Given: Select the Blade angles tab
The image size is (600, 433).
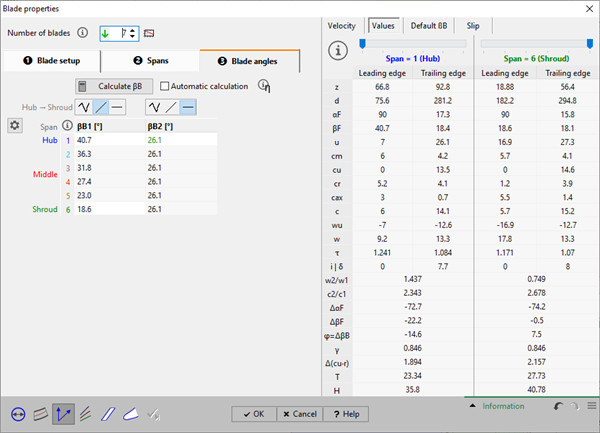Looking at the screenshot, I should pyautogui.click(x=249, y=61).
